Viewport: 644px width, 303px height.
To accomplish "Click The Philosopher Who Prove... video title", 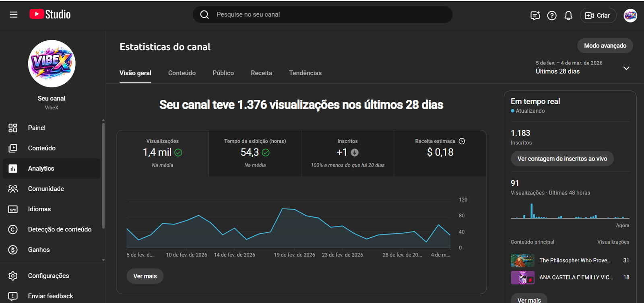I will 575,261.
